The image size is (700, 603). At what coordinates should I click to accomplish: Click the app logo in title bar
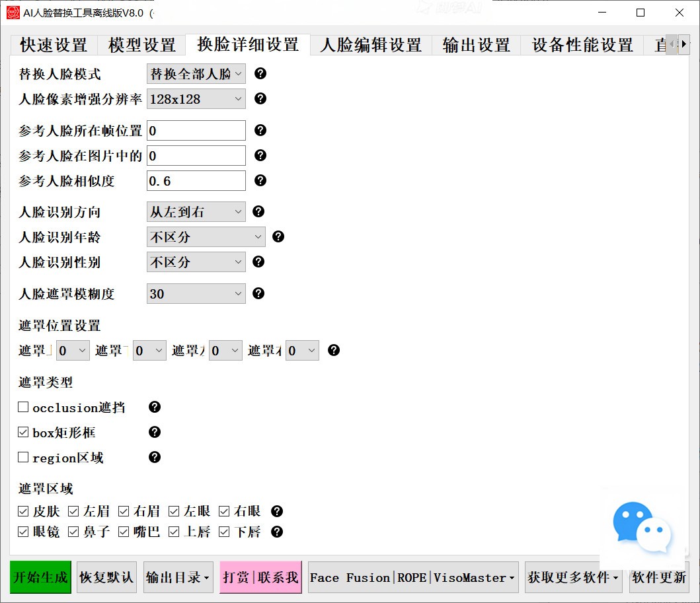pos(13,13)
